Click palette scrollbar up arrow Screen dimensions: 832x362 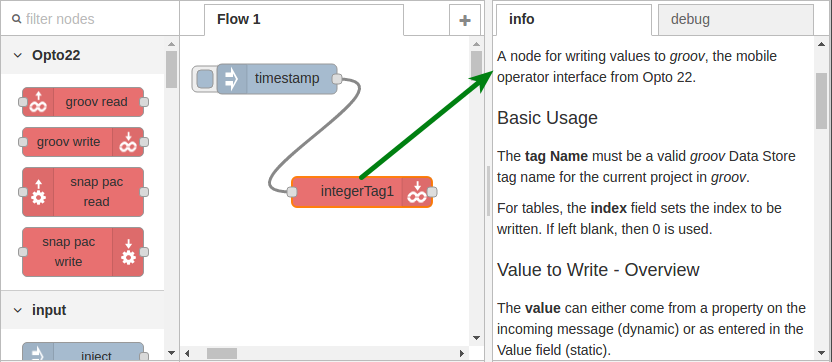pyautogui.click(x=171, y=44)
